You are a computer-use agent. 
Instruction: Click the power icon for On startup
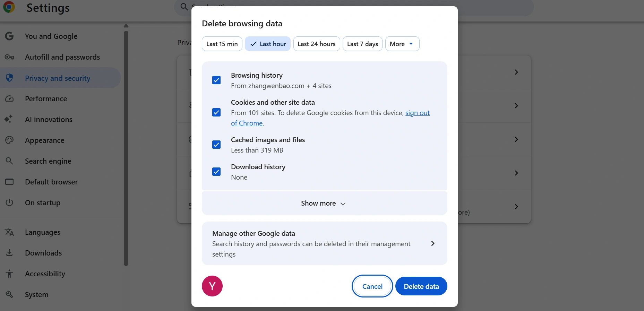9,202
